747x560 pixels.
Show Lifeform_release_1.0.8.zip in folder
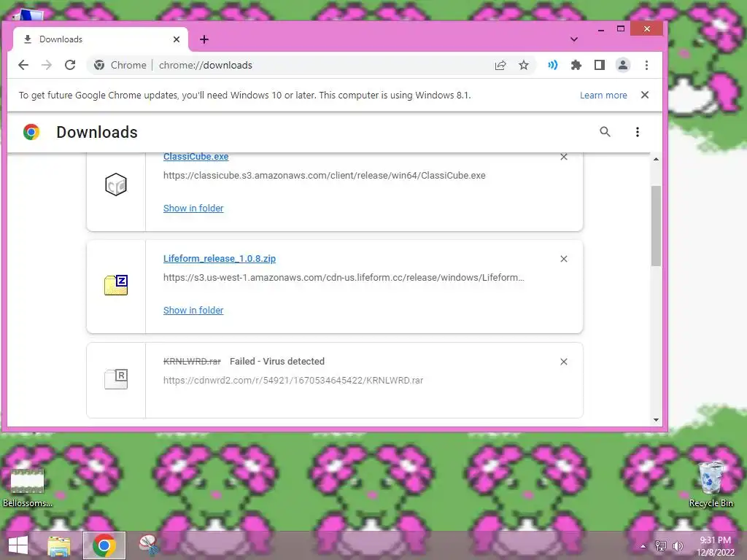(193, 310)
